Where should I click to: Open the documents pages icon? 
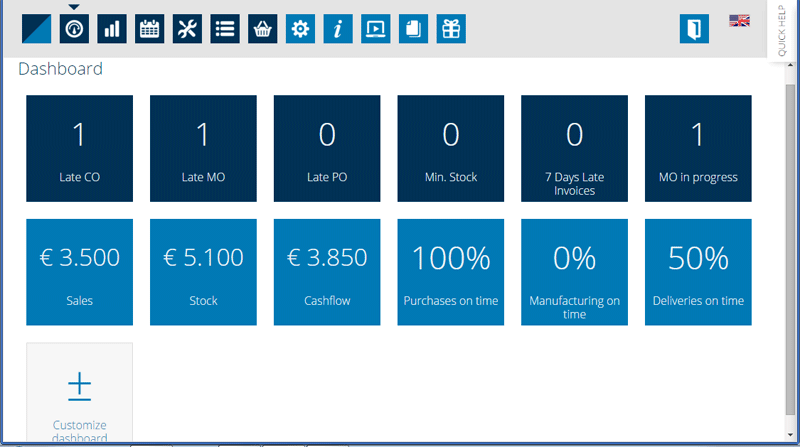[x=413, y=29]
